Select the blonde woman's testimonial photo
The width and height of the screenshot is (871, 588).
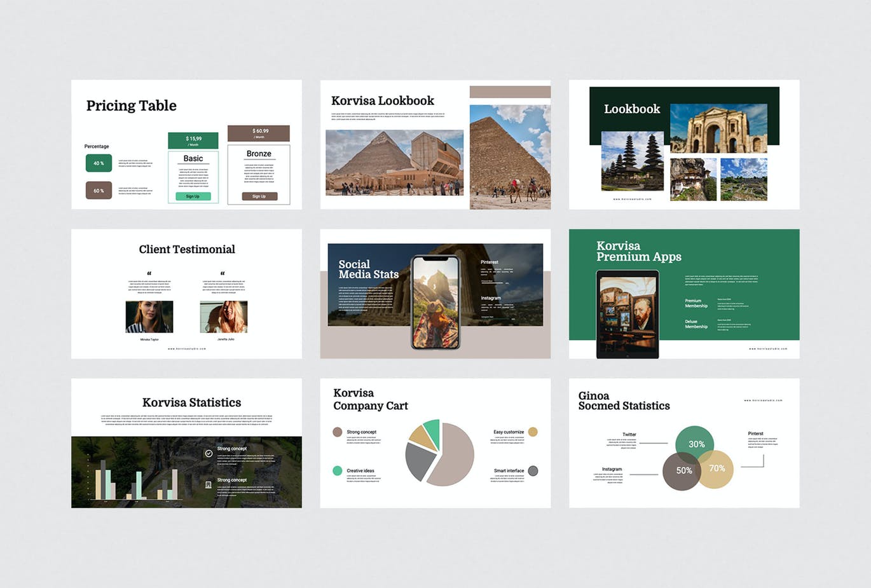(x=224, y=317)
